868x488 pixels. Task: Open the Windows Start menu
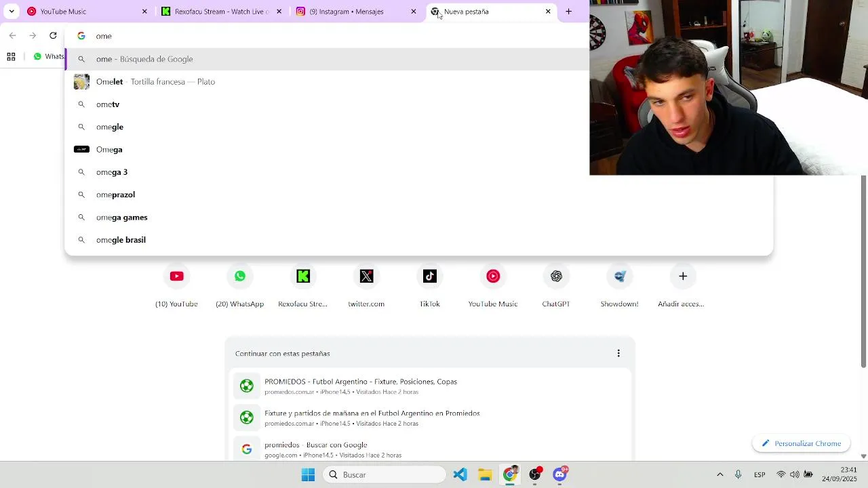(x=308, y=474)
